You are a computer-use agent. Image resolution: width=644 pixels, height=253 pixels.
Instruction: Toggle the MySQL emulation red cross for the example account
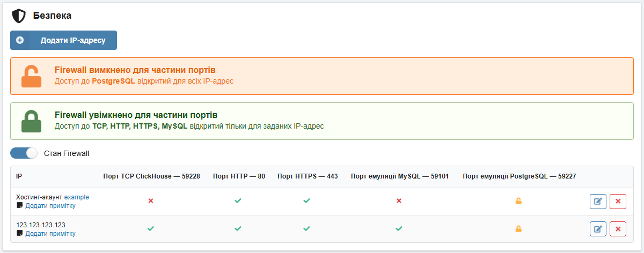399,201
